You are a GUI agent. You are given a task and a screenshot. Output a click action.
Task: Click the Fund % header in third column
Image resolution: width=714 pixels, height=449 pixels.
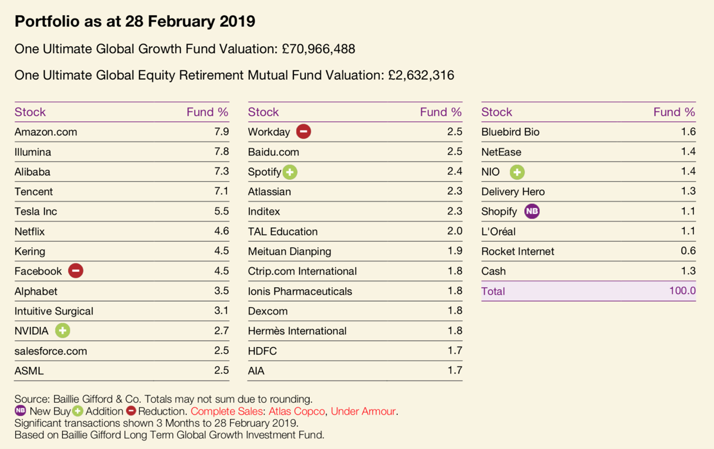[x=674, y=112]
